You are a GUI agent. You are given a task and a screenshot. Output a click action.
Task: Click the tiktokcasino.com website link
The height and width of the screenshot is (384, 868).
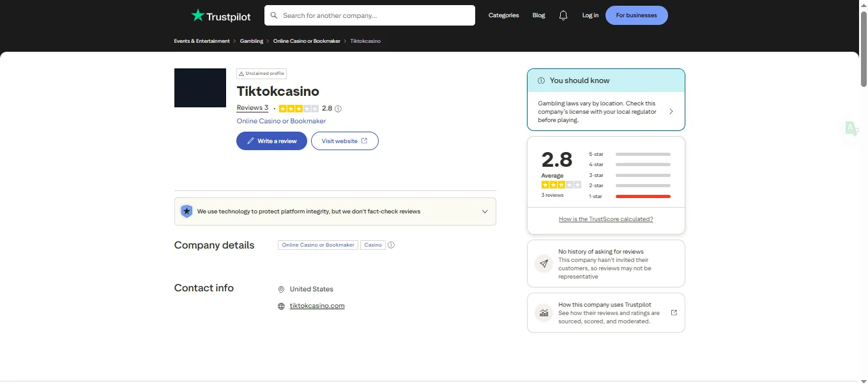[x=317, y=306]
